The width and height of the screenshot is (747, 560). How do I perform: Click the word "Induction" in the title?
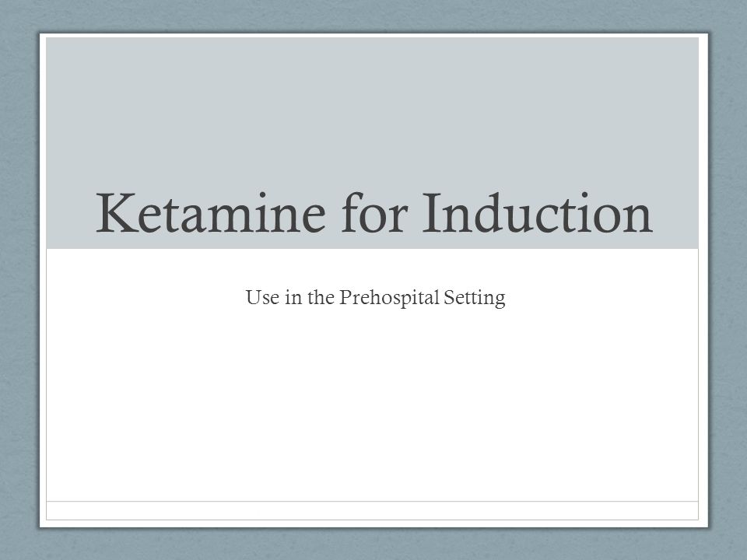(x=538, y=212)
